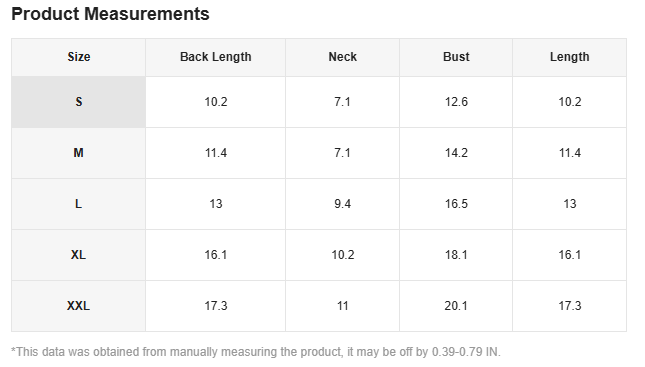Select the XL size row header

pyautogui.click(x=79, y=255)
